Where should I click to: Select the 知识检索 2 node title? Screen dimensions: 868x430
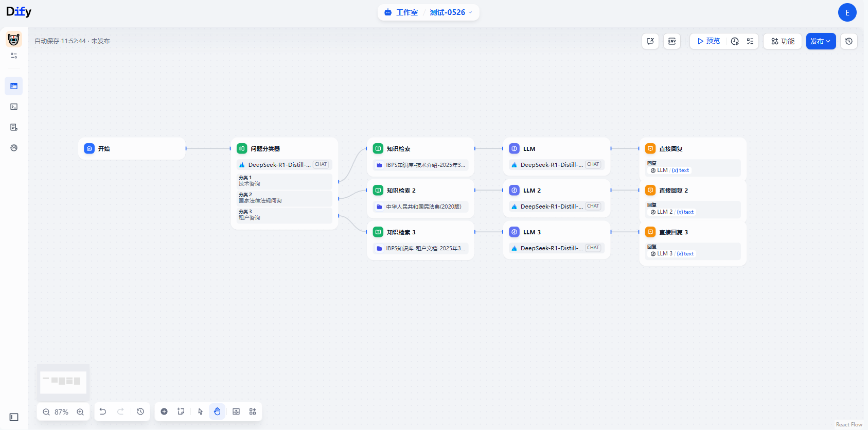[401, 191]
